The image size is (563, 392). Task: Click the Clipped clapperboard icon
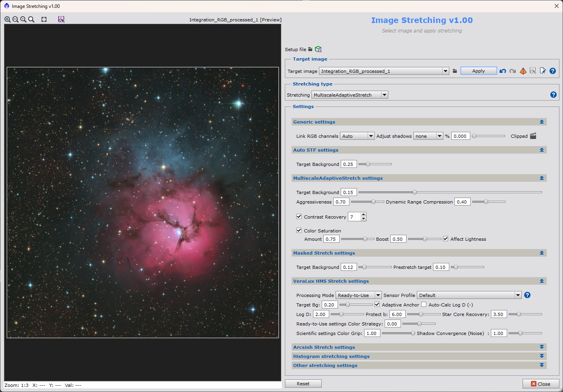[x=533, y=136]
